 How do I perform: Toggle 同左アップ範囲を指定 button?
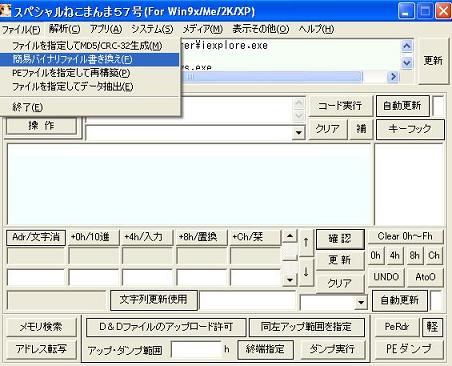click(x=306, y=327)
